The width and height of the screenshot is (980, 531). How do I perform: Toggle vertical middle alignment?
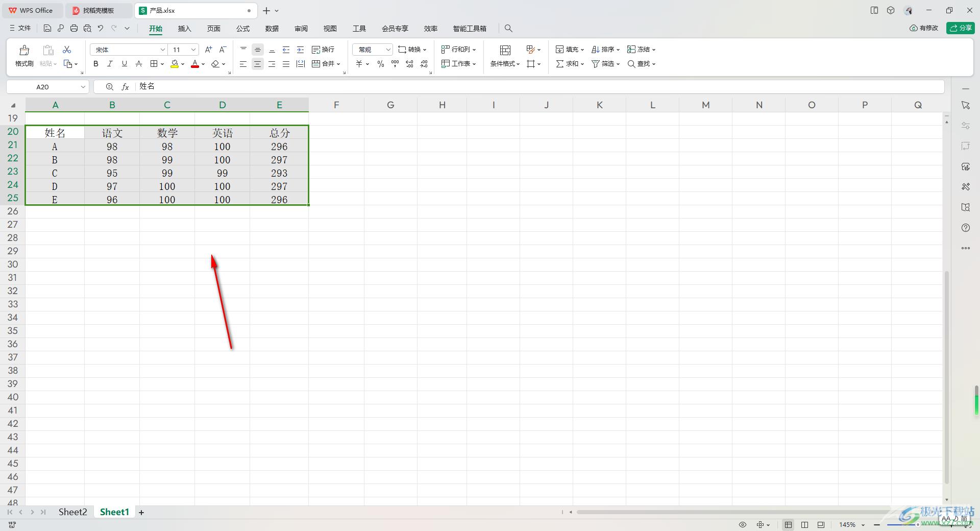(x=258, y=50)
